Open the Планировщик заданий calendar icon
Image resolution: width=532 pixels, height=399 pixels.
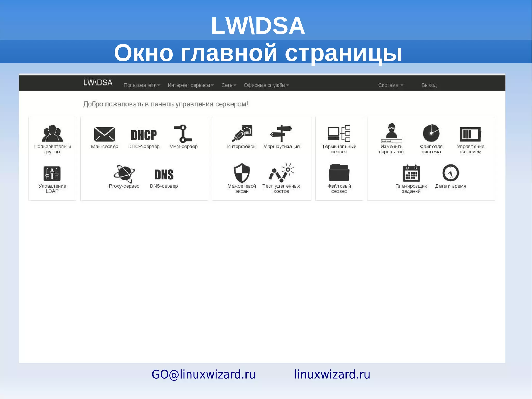411,173
